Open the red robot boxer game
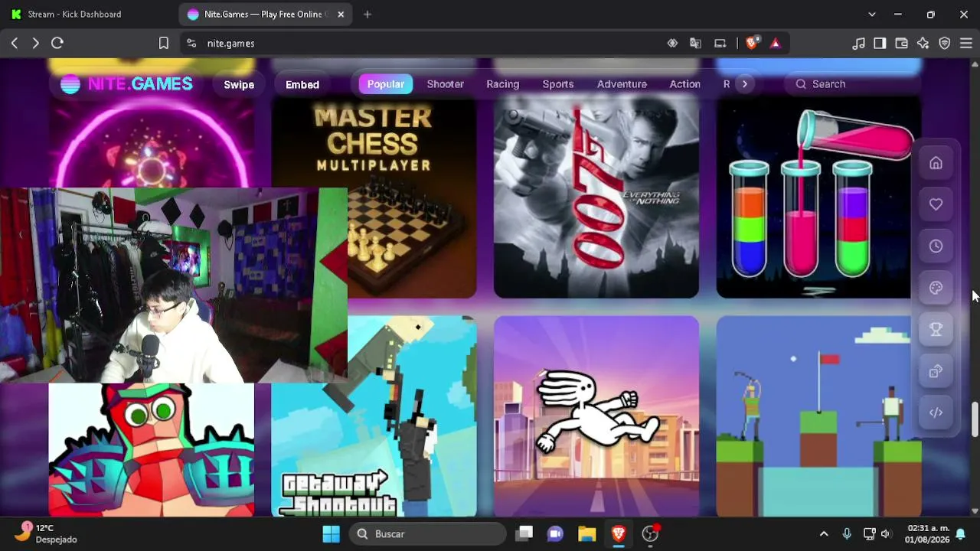The image size is (980, 551). click(x=152, y=450)
